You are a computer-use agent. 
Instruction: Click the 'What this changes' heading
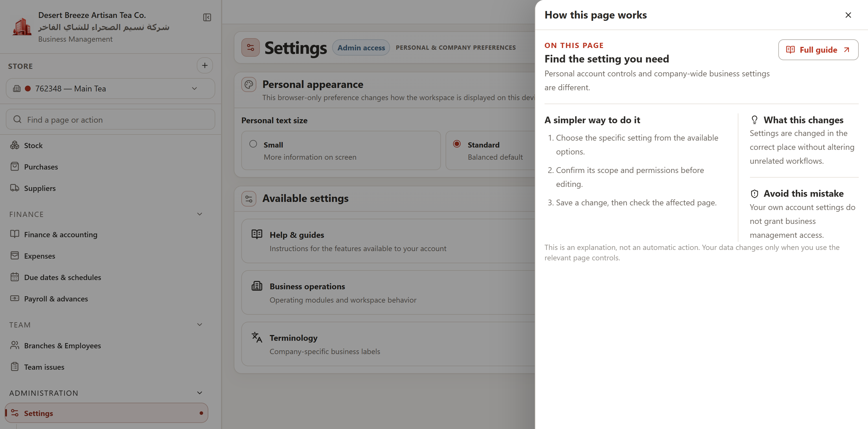[x=803, y=120]
